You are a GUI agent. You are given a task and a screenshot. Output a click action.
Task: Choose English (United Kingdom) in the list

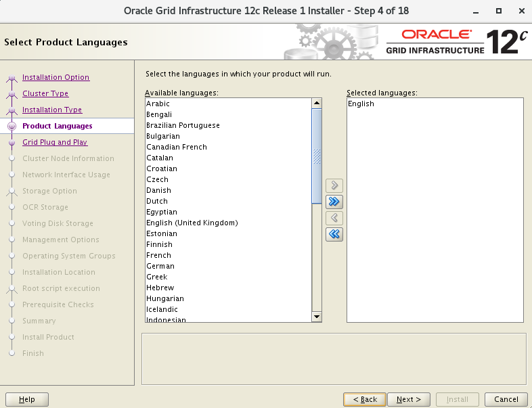192,223
